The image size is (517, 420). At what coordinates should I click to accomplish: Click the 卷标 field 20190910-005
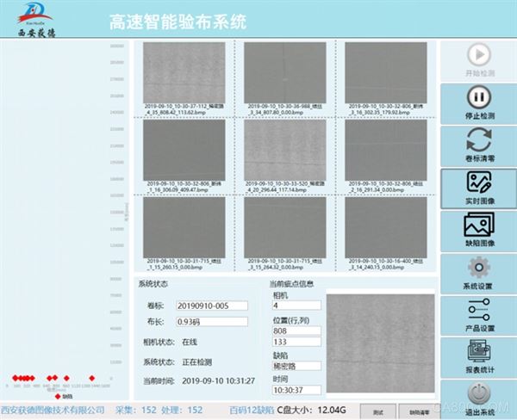point(212,306)
